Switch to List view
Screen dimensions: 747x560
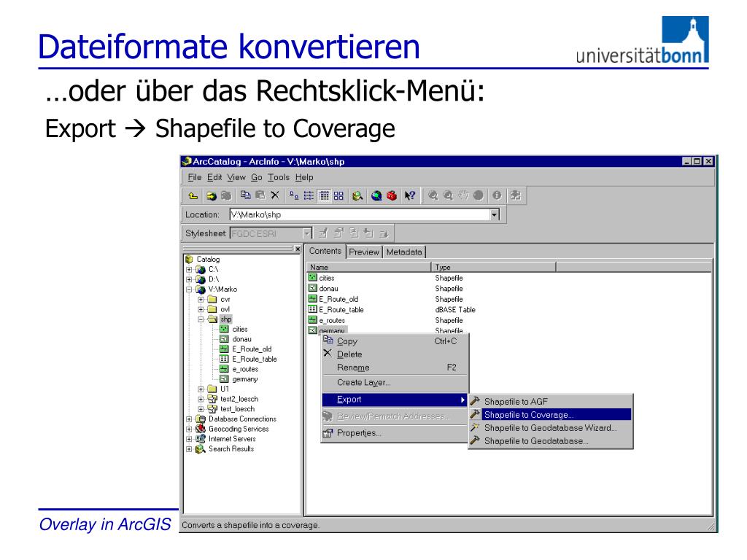pos(309,195)
